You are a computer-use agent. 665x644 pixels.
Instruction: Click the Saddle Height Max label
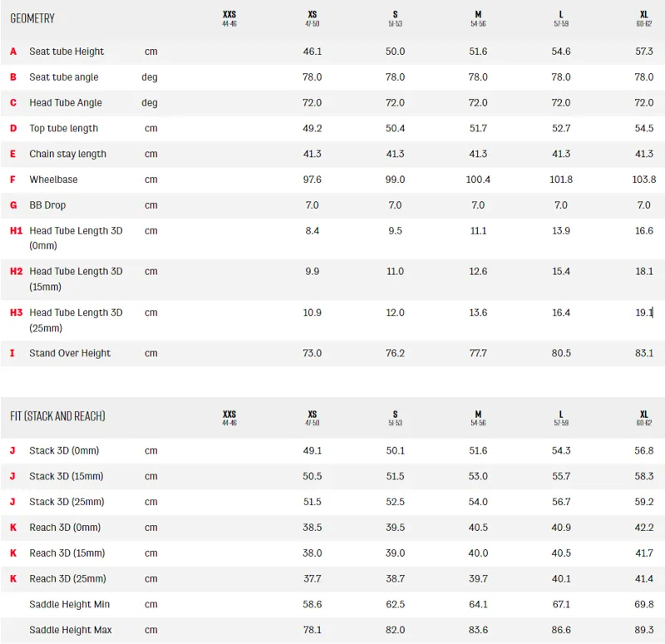71,631
